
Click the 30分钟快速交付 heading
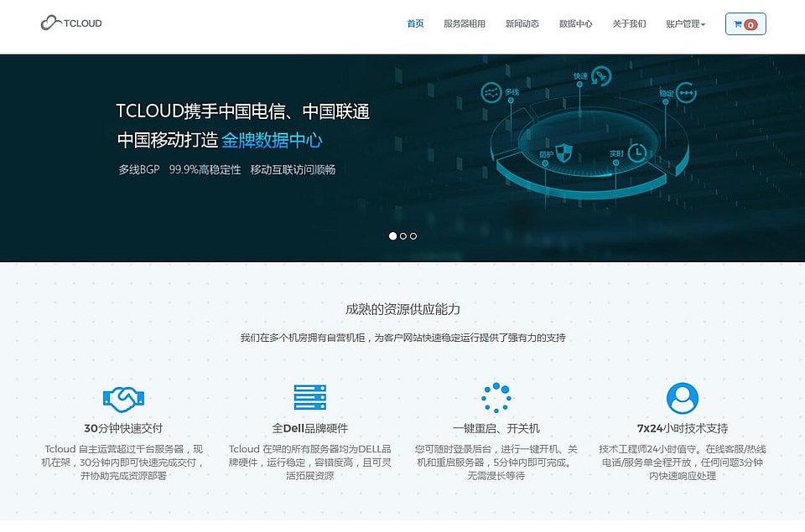click(123, 428)
